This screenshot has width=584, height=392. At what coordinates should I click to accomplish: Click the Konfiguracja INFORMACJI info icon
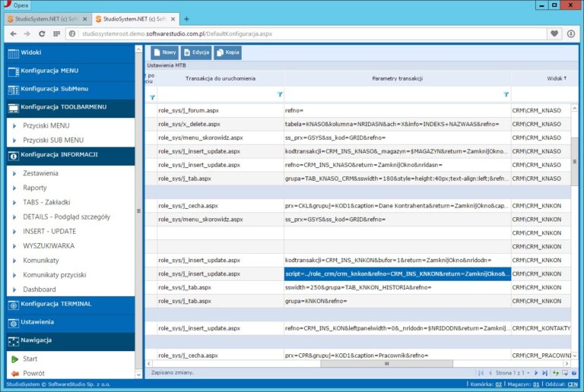14,156
